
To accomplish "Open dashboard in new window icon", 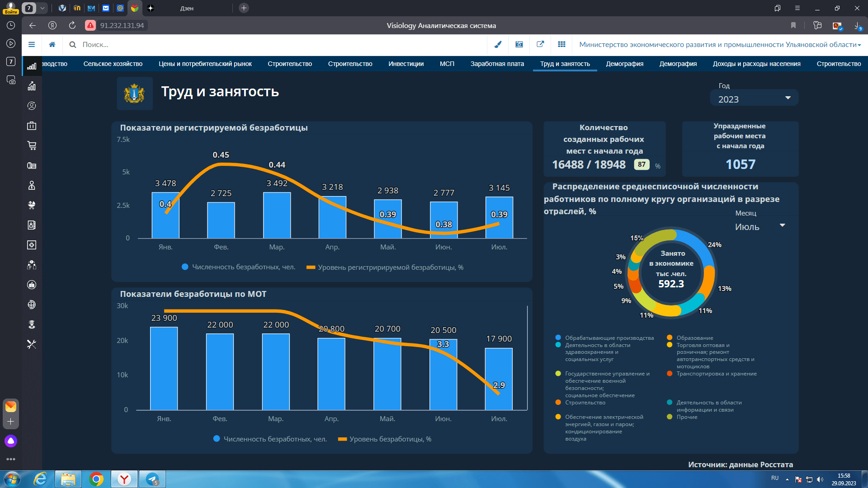I will point(540,44).
